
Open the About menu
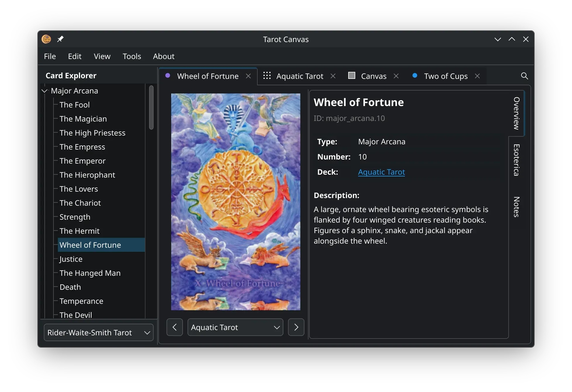tap(164, 56)
